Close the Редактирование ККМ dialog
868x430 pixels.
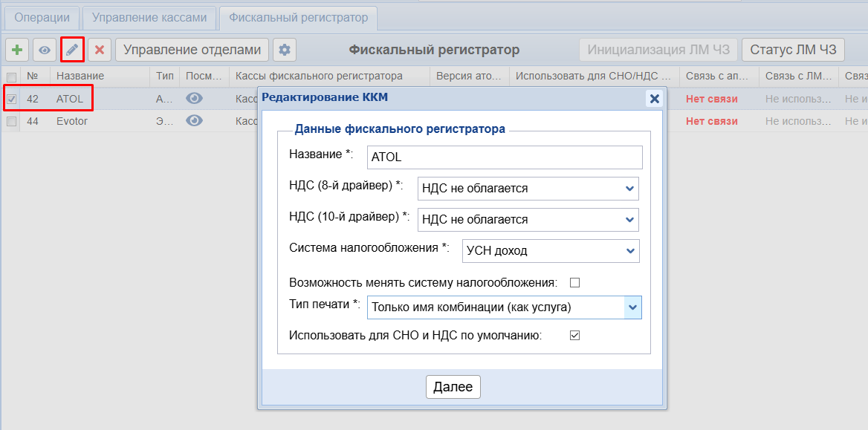tap(654, 98)
